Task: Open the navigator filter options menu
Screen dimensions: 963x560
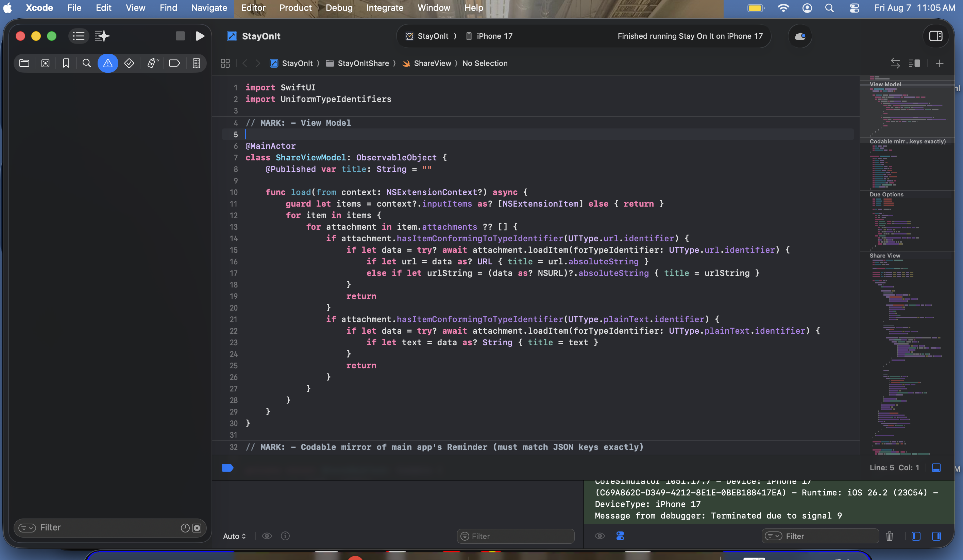Action: (x=27, y=527)
